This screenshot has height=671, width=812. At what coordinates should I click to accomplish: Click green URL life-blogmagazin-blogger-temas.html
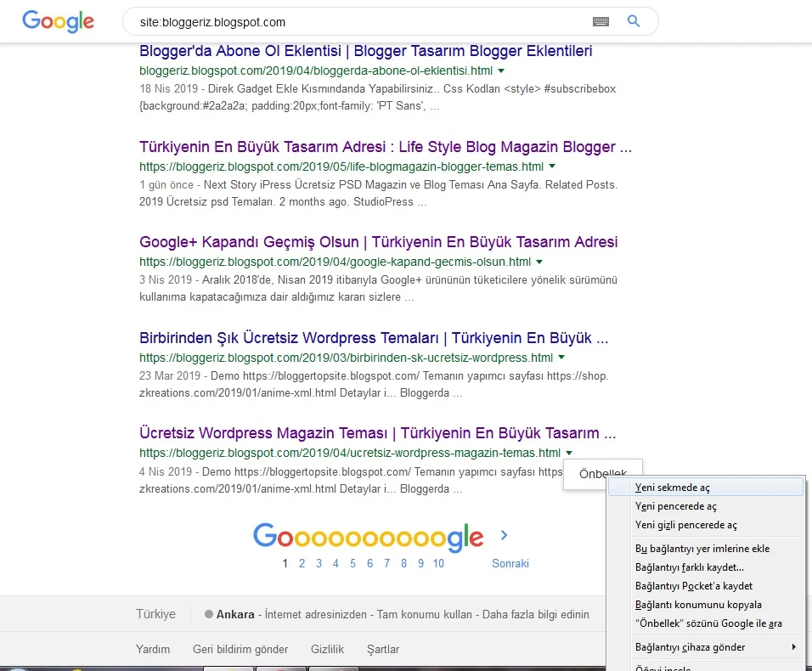(341, 166)
